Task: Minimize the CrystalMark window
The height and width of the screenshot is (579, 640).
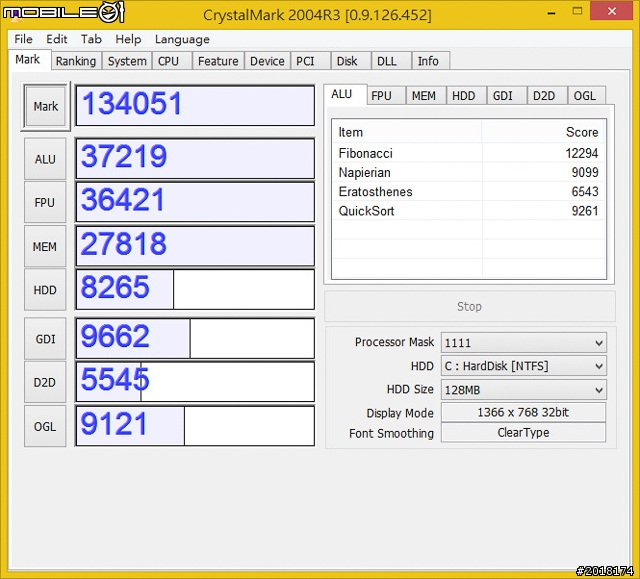Action: [551, 12]
